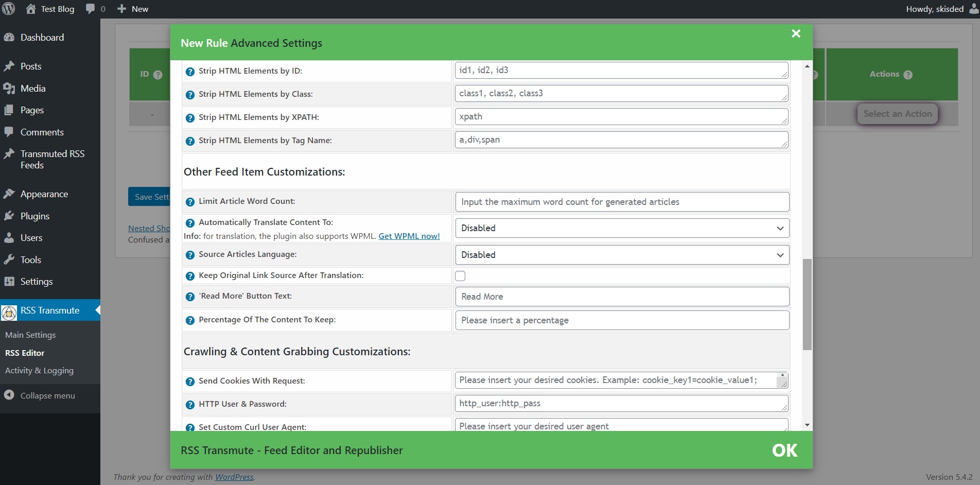The height and width of the screenshot is (485, 980).
Task: Focus the Set Custom Curl User Agent field
Action: coord(621,425)
